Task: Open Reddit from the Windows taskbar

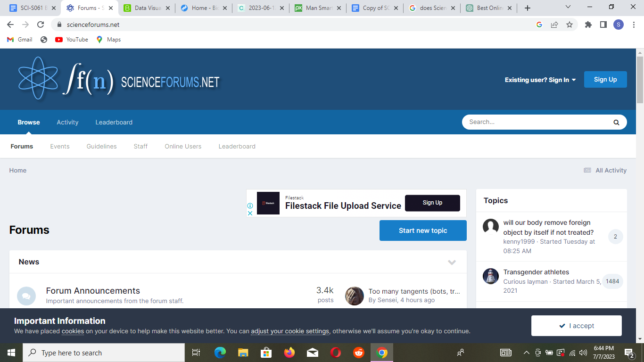Action: tap(358, 353)
